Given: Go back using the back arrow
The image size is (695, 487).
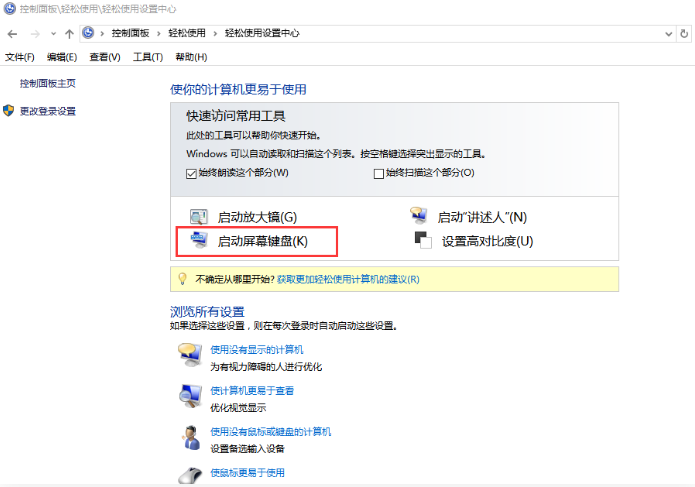Looking at the screenshot, I should click(x=12, y=33).
